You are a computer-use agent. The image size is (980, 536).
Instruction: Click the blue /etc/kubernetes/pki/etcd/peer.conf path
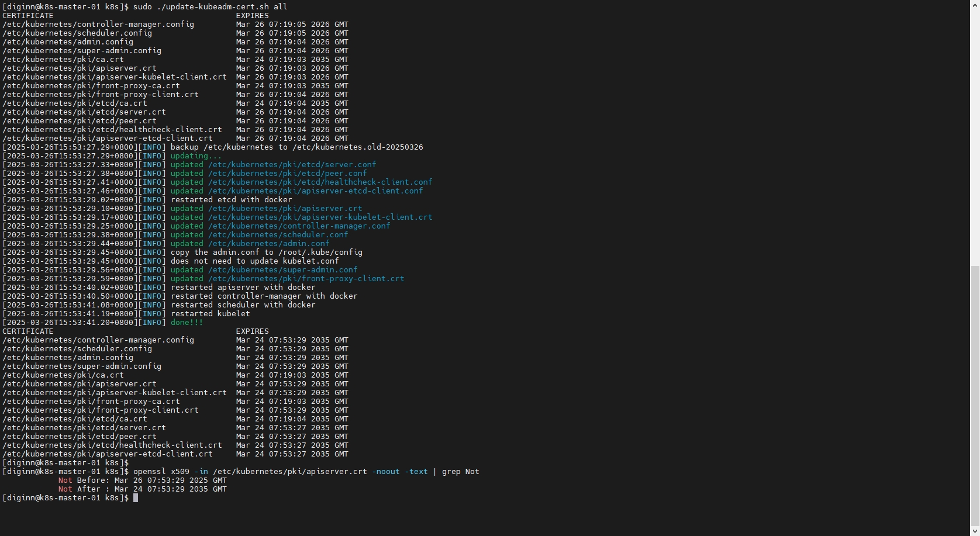tap(287, 174)
